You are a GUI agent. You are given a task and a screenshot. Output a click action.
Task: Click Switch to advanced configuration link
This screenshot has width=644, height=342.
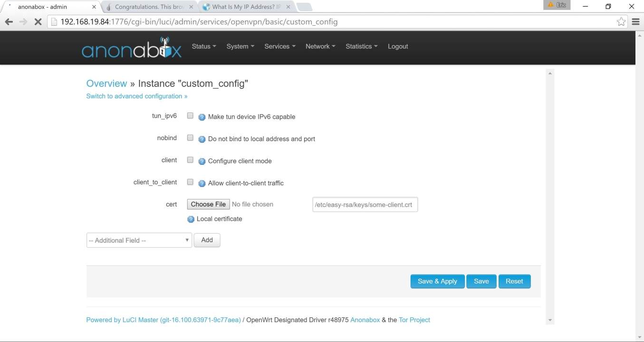(136, 96)
